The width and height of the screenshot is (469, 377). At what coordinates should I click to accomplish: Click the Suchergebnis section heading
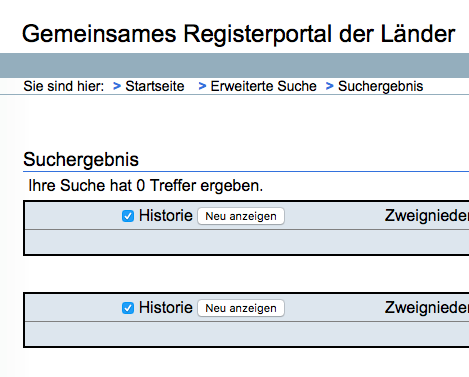pyautogui.click(x=81, y=160)
